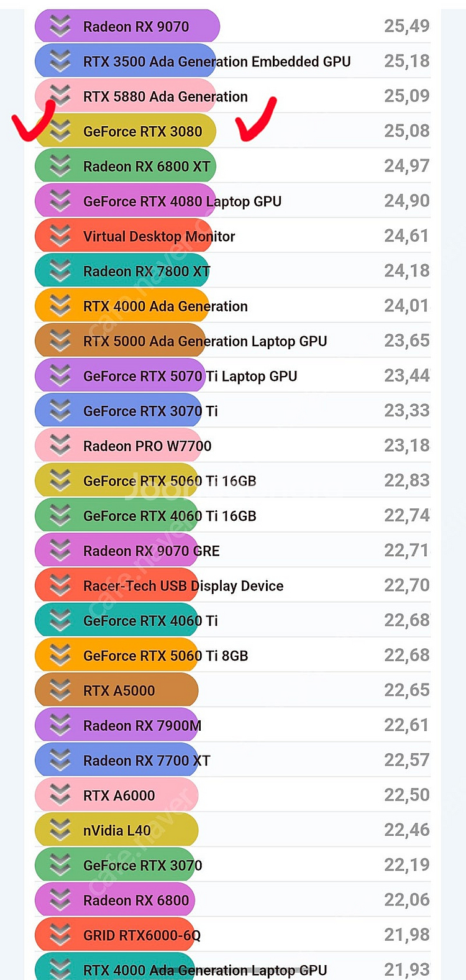Expand the GRID RTX6000-6Q chevron
The image size is (466, 980).
coord(60,934)
